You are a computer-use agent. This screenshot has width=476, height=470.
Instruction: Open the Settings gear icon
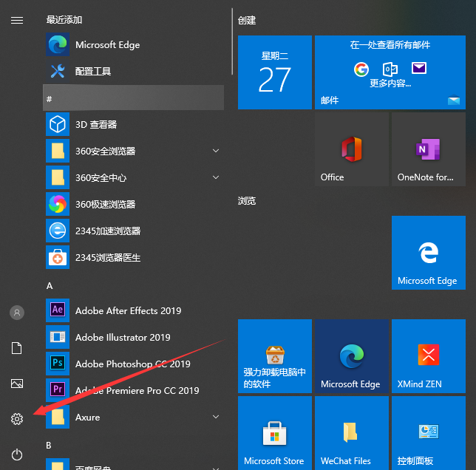17,419
